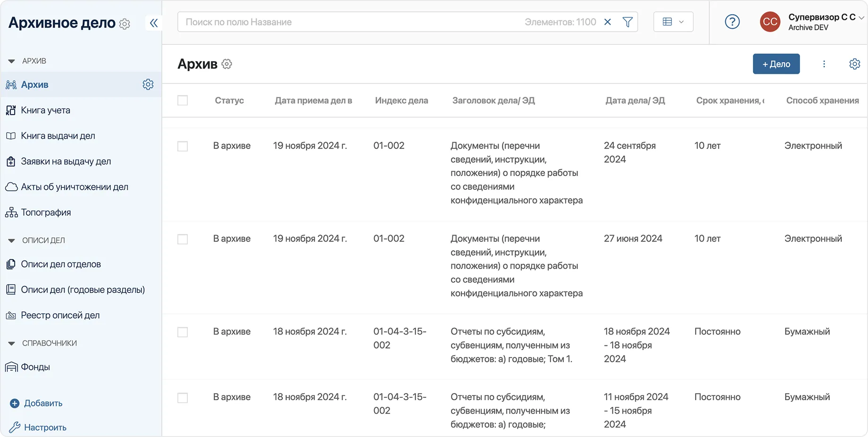
Task: Select the checkbox for 27 июня 2024 row
Action: [x=183, y=239]
